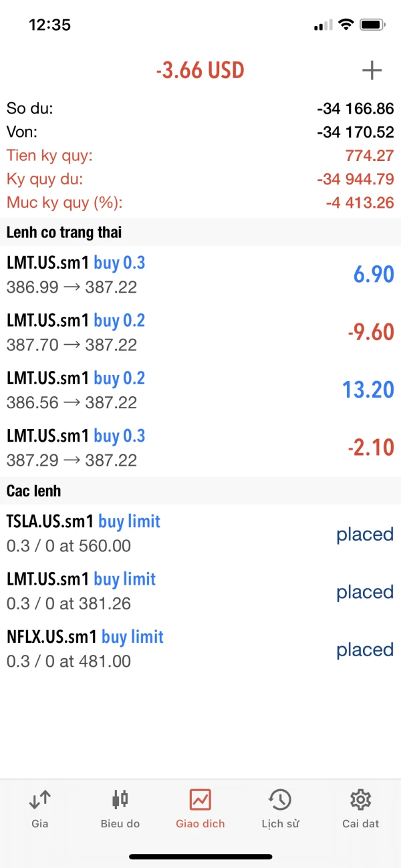Tap placed status of NFLX order

coord(364,649)
